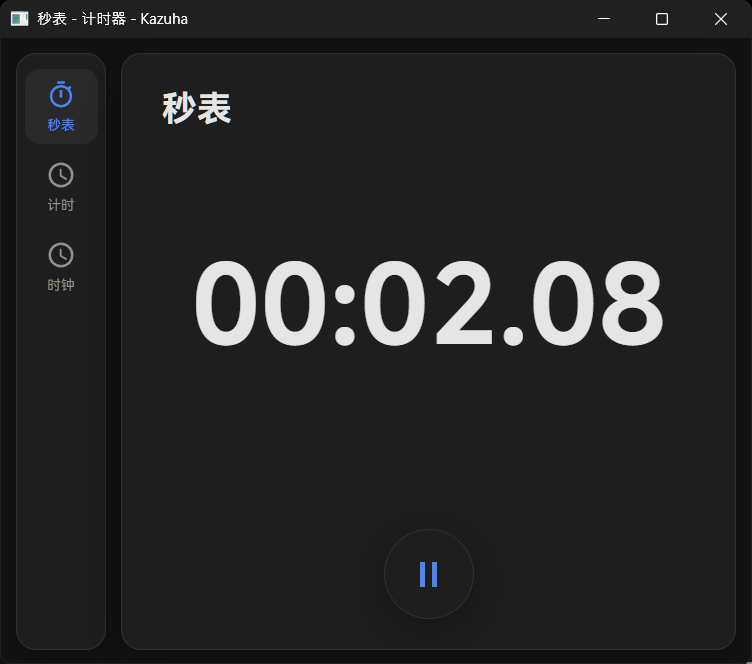Switch to the 计时 tab label

point(61,205)
